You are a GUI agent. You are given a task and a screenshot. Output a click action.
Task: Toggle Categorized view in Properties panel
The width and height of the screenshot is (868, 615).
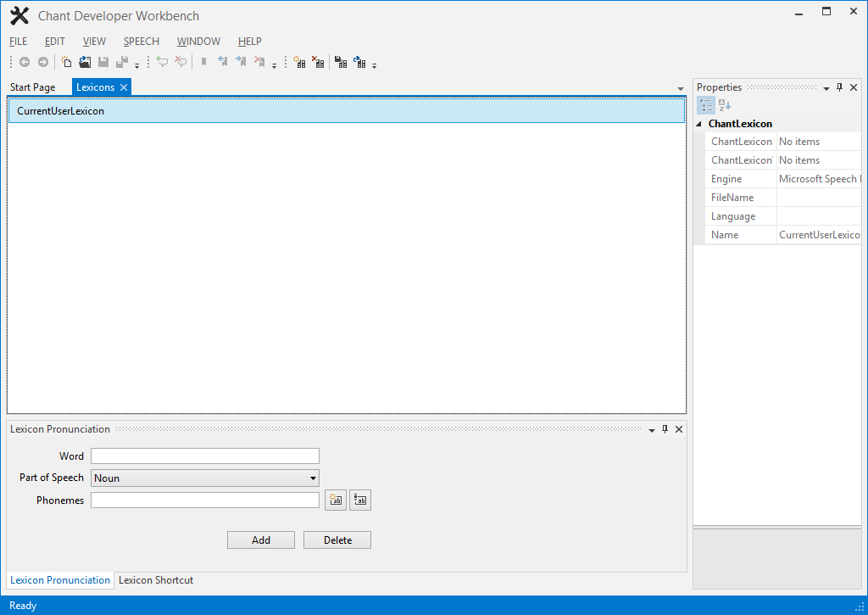tap(705, 105)
